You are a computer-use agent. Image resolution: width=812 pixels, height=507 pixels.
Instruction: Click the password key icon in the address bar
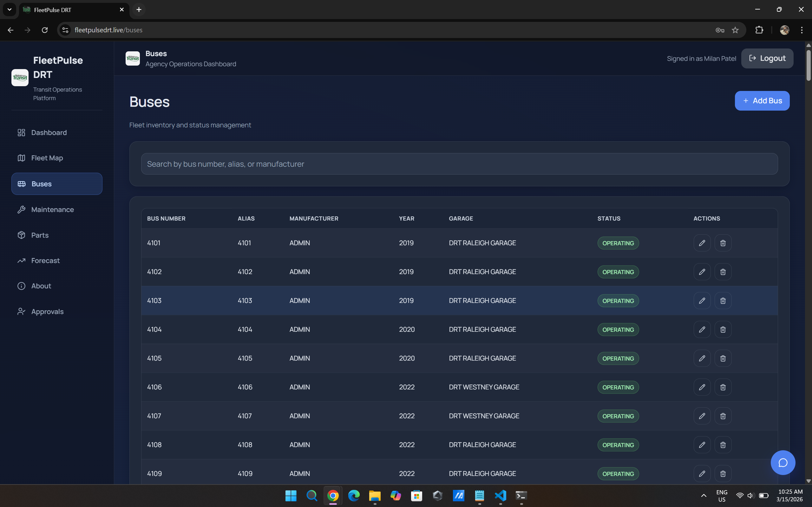tap(720, 30)
